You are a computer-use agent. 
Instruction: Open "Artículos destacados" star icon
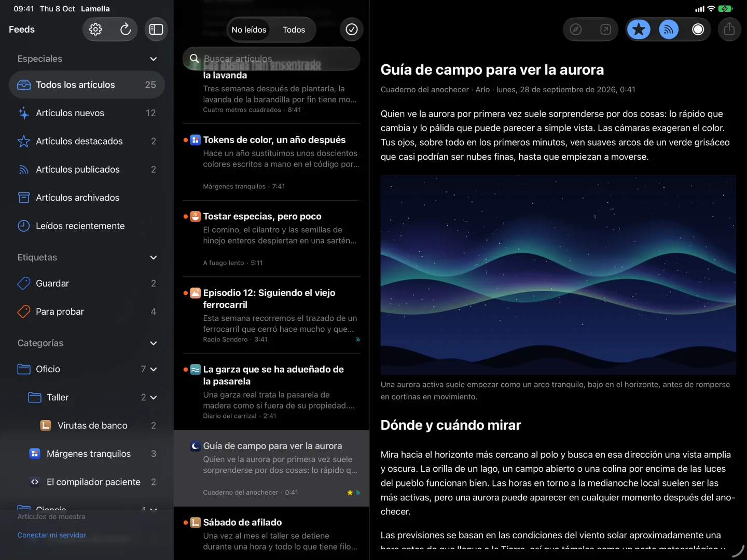[x=24, y=141]
